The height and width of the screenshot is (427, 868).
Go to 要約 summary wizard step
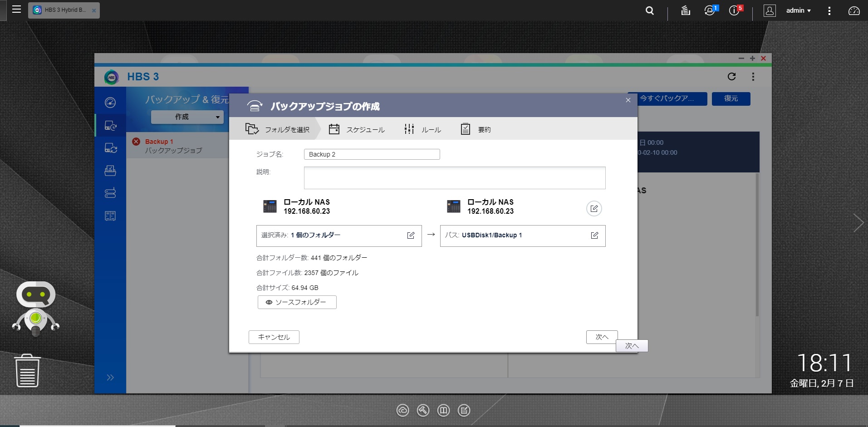[x=476, y=129]
